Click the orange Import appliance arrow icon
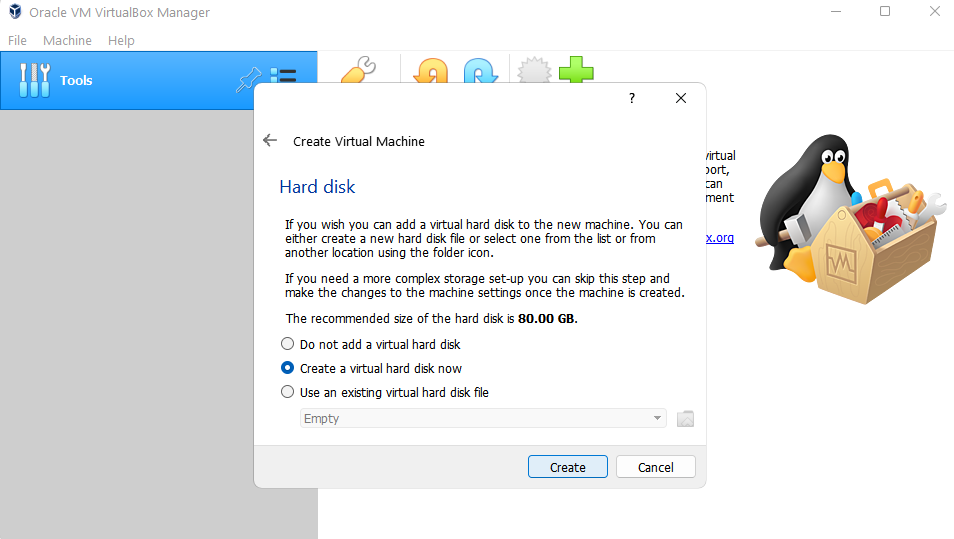The image size is (954, 539). (430, 70)
